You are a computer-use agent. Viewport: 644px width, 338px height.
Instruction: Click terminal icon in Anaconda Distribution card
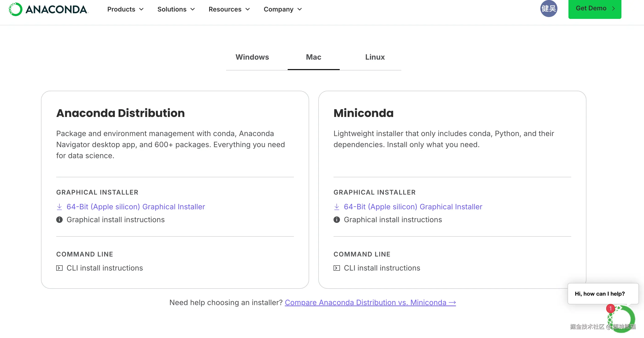click(59, 268)
